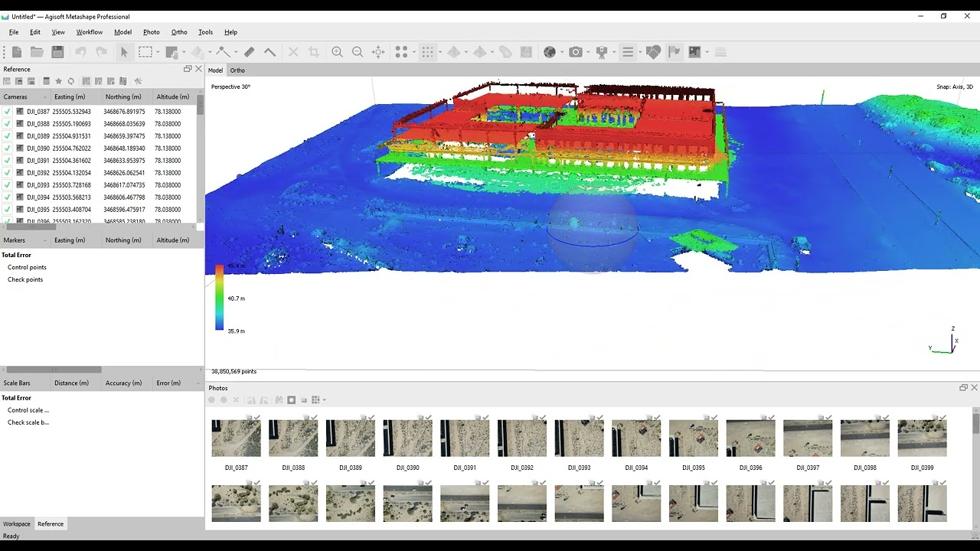
Task: Click the Show Cameras icon
Action: pyautogui.click(x=576, y=52)
